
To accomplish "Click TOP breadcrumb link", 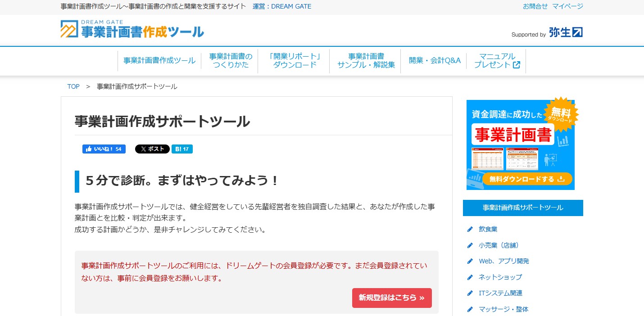I will pos(73,86).
